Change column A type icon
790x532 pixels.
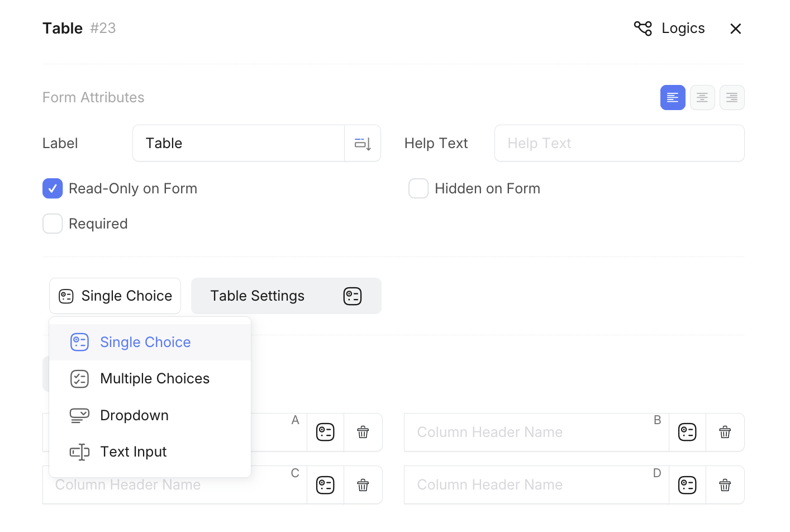[x=325, y=432]
